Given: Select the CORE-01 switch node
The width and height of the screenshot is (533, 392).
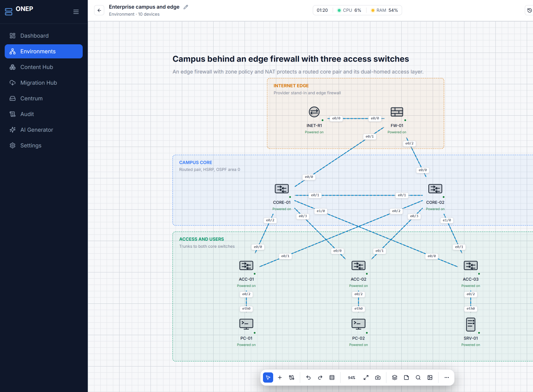Looking at the screenshot, I should (282, 189).
